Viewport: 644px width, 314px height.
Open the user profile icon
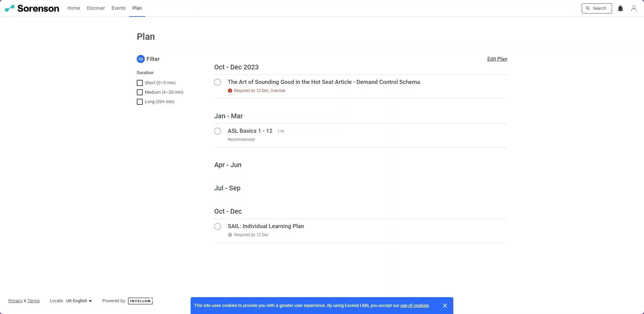click(x=634, y=8)
